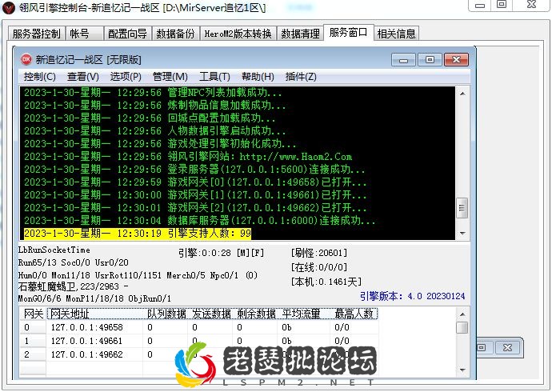This screenshot has width=552, height=392.
Task: Select gateway row 127.0.0.1:49658
Action: point(199,327)
